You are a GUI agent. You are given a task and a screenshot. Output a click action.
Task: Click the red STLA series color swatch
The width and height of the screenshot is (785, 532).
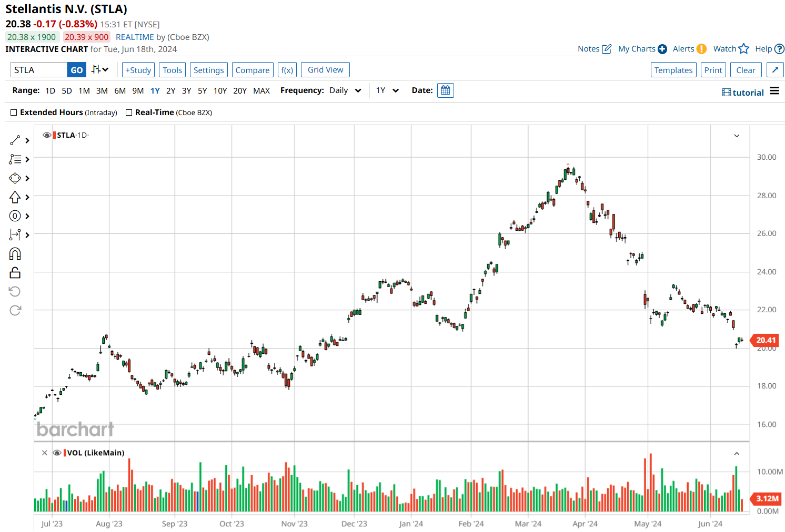[54, 135]
